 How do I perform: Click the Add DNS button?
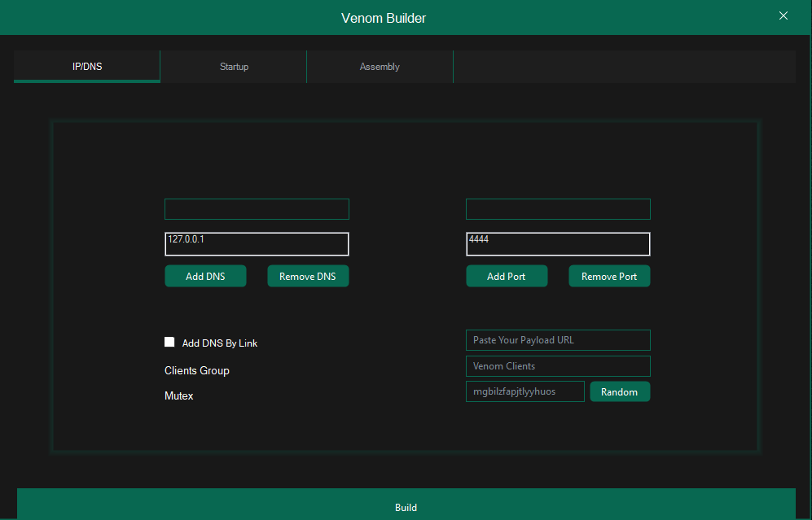click(x=205, y=277)
